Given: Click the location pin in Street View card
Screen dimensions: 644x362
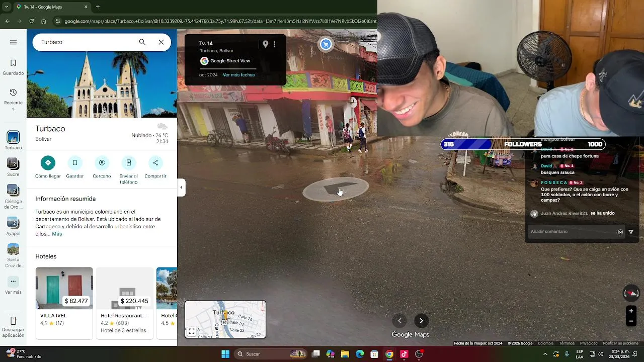Looking at the screenshot, I should (x=266, y=44).
